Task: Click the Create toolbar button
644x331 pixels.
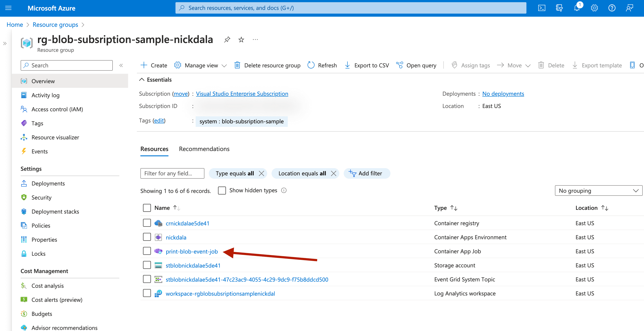Action: click(154, 65)
